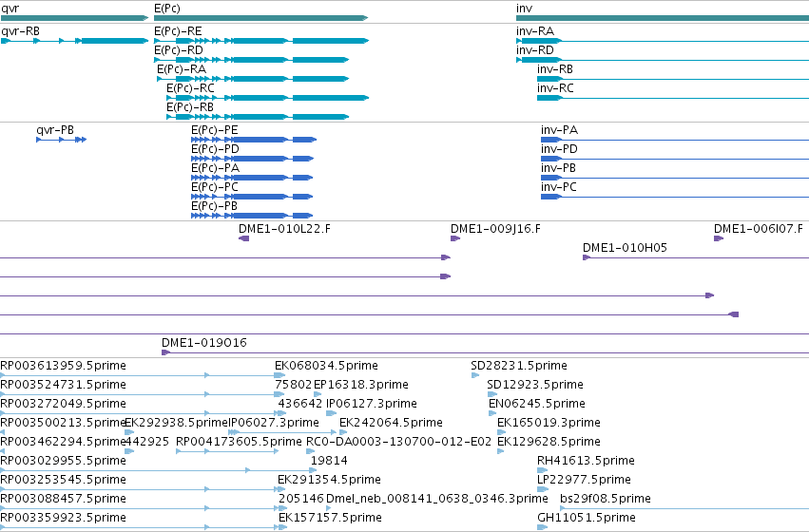This screenshot has height=532, width=809.
Task: Click the Dmel_neb_008141_0638_0346.3prime label
Action: pyautogui.click(x=437, y=499)
